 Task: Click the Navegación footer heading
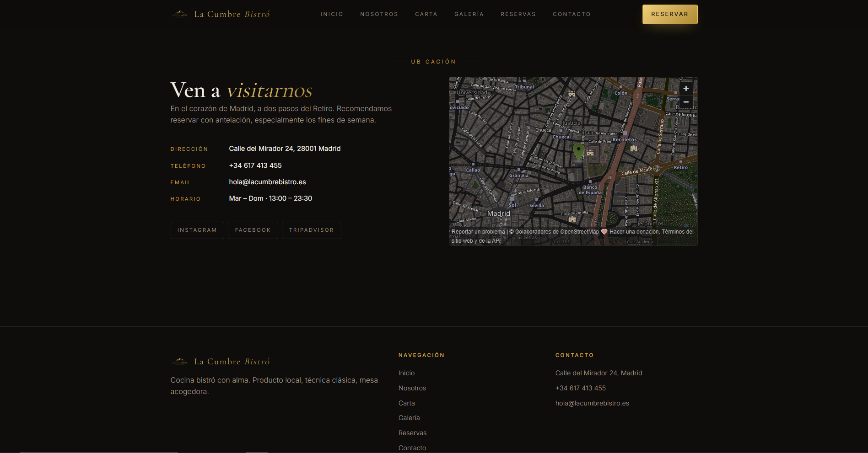pos(421,355)
